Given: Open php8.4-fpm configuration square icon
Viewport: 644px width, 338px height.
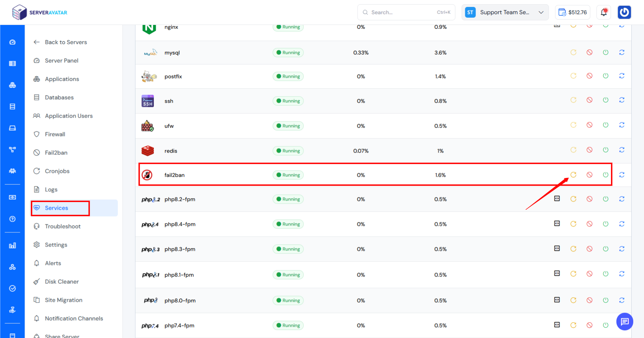Looking at the screenshot, I should 557,224.
